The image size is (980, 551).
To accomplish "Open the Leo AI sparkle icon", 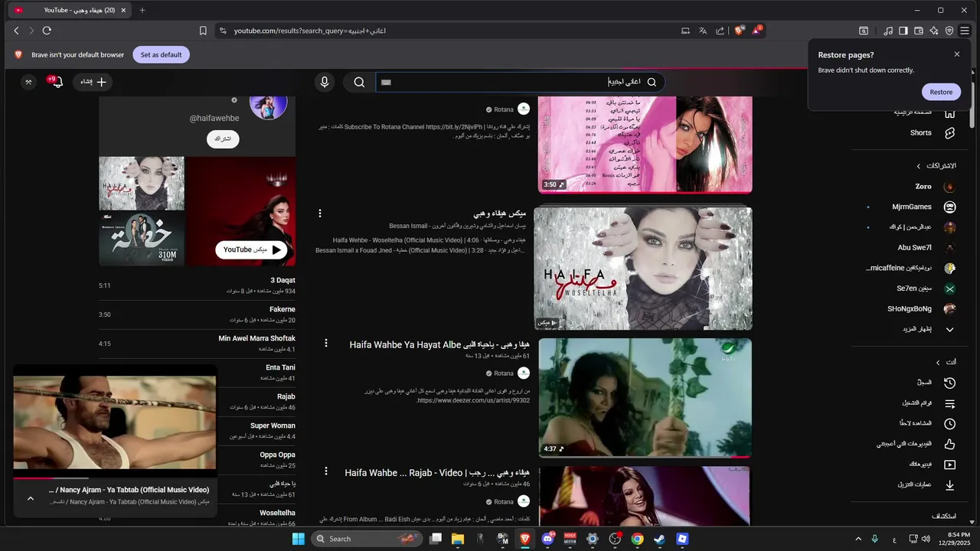I will click(x=934, y=31).
